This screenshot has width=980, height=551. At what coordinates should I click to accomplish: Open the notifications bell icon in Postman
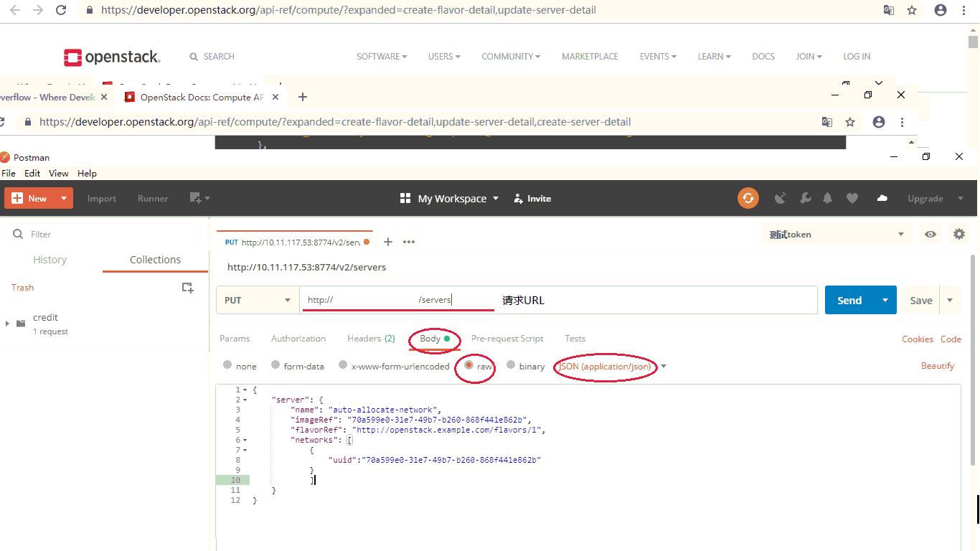click(828, 199)
